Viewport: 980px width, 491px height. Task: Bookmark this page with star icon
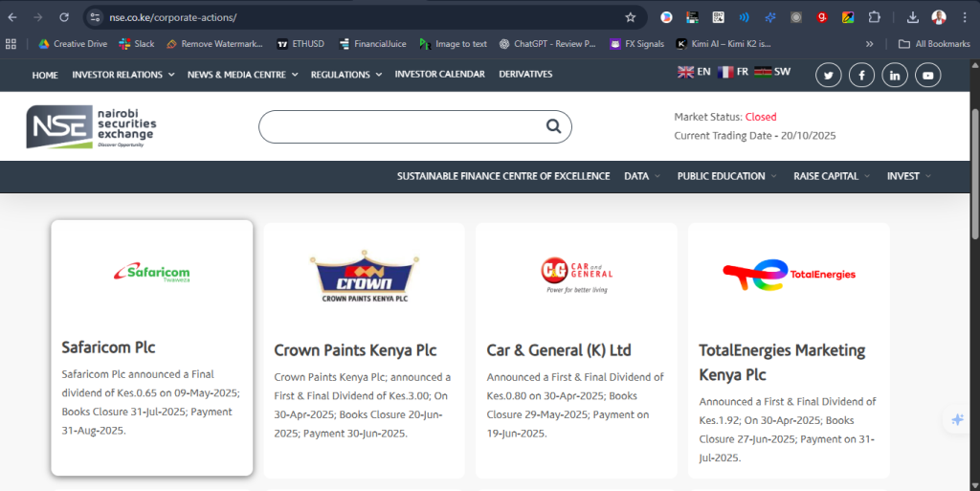[630, 17]
